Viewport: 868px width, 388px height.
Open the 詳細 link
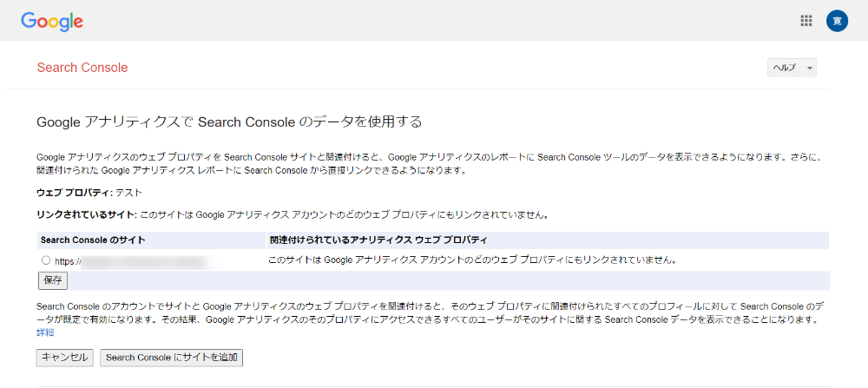tap(45, 332)
